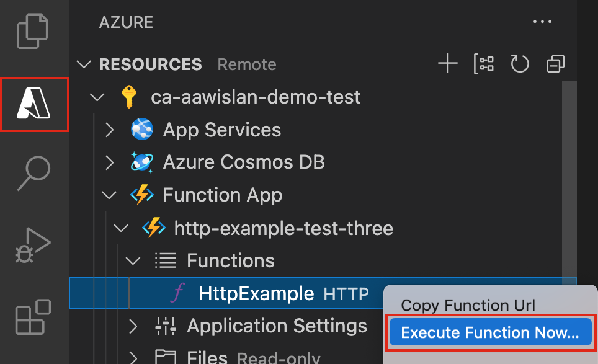Collapse the Function App node
Image resolution: width=598 pixels, height=364 pixels.
pos(110,195)
